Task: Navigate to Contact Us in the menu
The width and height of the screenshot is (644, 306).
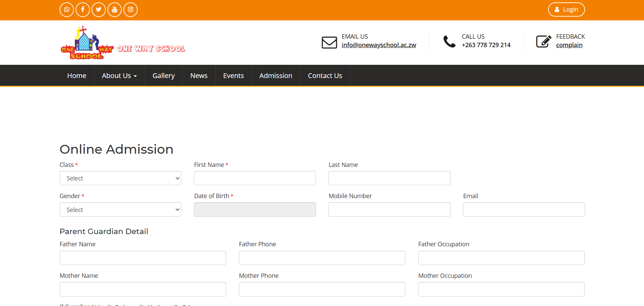Action: click(325, 76)
